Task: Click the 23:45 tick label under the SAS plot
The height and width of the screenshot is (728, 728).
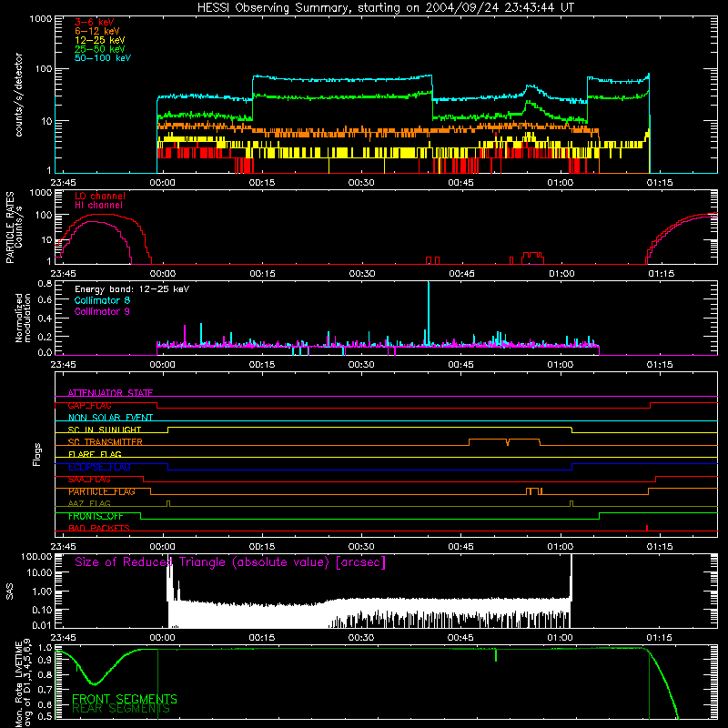Action: pos(63,638)
